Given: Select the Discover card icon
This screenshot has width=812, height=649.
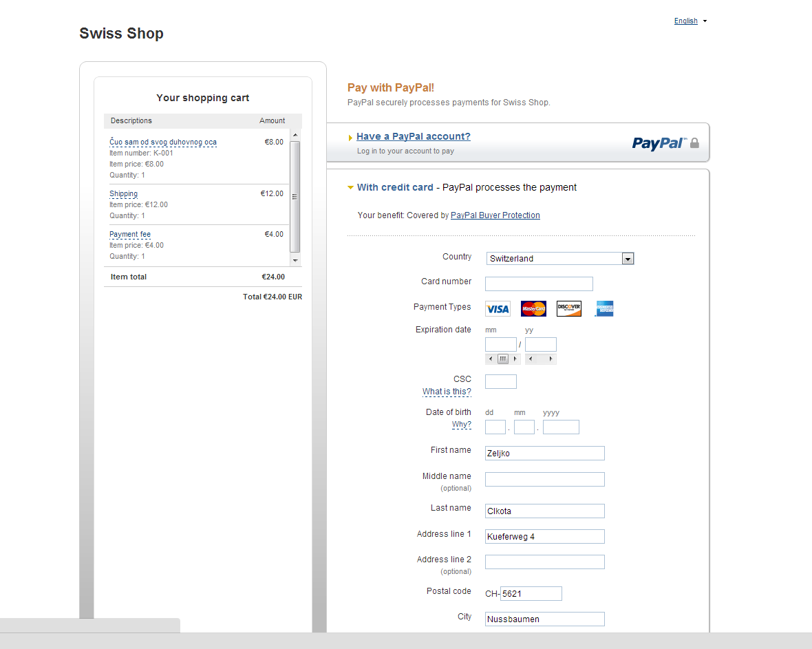Looking at the screenshot, I should 568,309.
